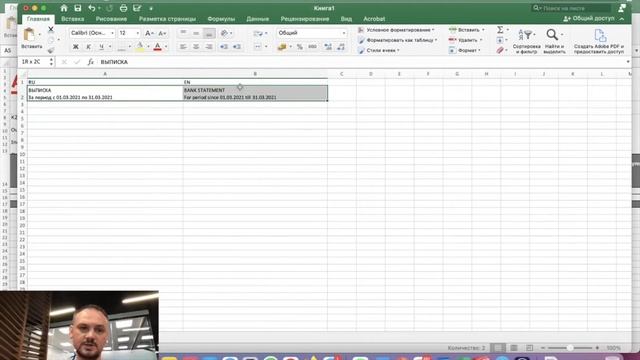Image resolution: width=640 pixels, height=360 pixels.
Task: Align cell text to bottom
Action: (209, 33)
